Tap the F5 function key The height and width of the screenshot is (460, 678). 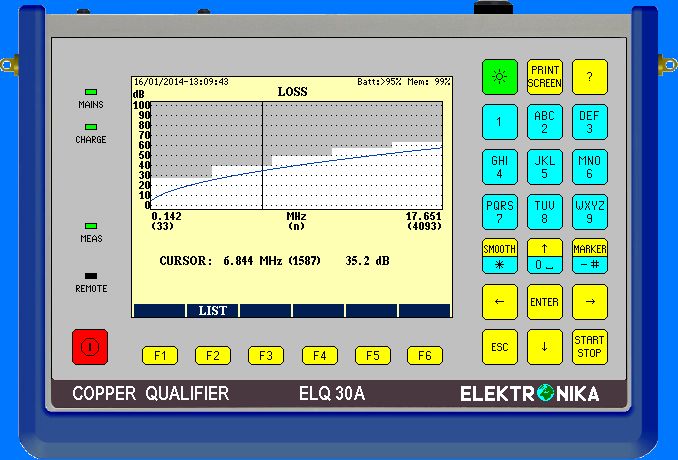point(373,355)
